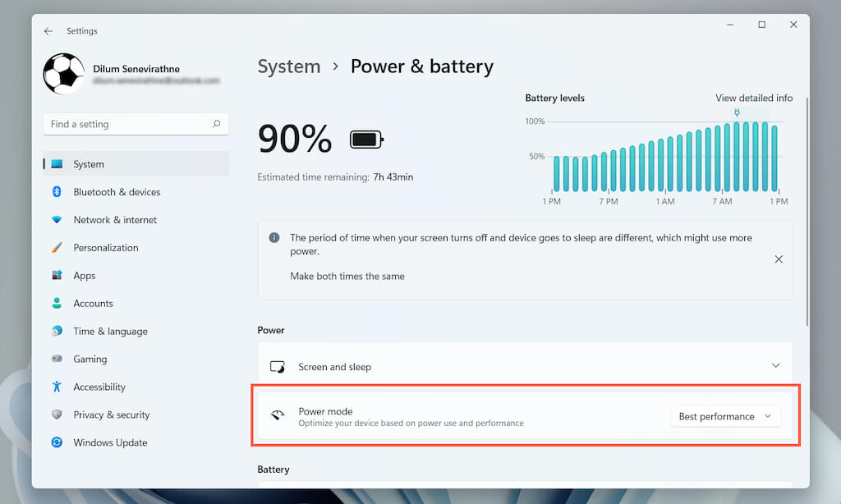This screenshot has width=841, height=504.
Task: Click the soccer ball profile picture
Action: click(x=63, y=74)
